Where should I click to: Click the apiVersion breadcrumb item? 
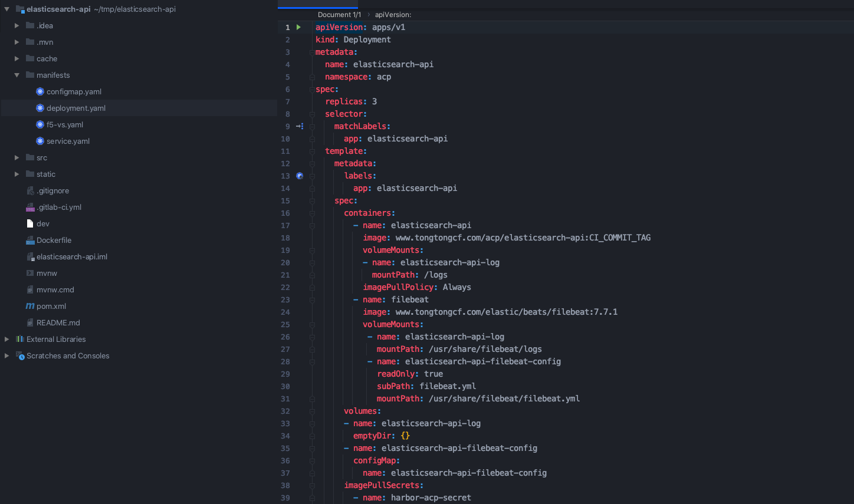(393, 15)
